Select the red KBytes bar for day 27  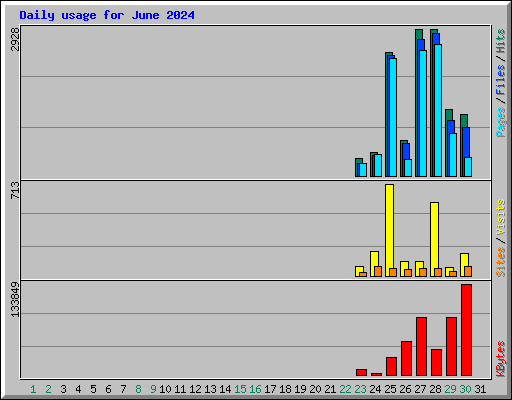(421, 347)
